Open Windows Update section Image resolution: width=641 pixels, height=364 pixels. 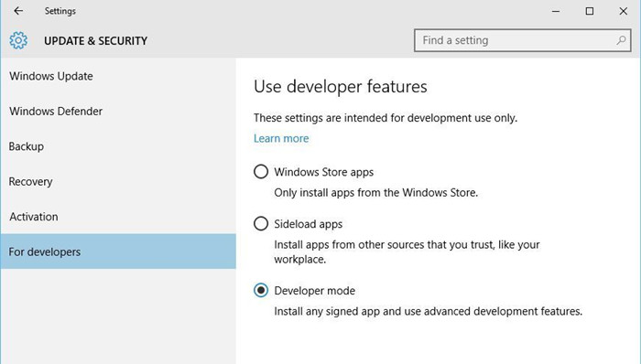pos(118,76)
